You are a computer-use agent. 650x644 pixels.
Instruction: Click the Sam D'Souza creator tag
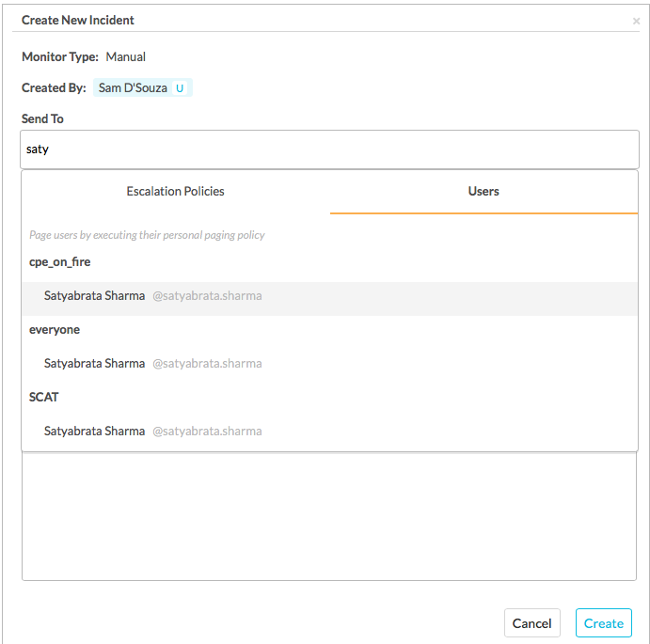143,87
